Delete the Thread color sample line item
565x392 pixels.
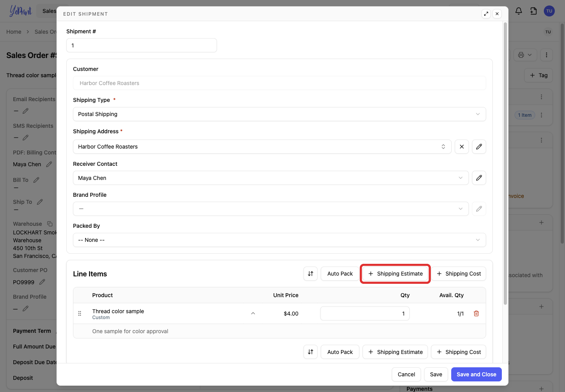coord(476,314)
